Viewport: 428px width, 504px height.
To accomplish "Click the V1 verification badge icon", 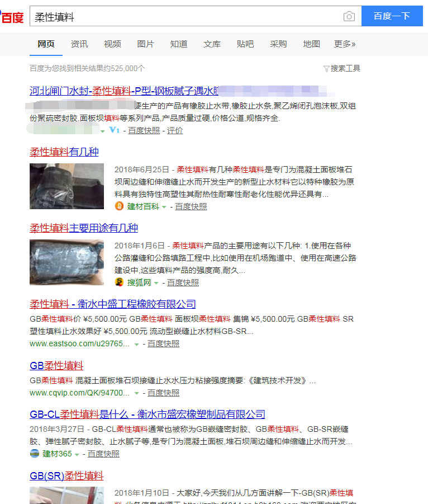I will pyautogui.click(x=115, y=130).
